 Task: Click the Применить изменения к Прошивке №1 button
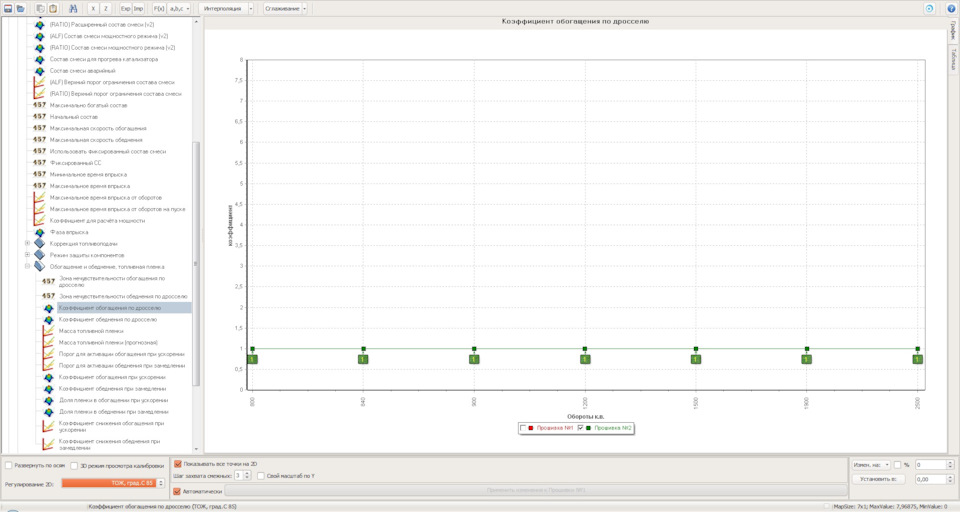point(536,491)
